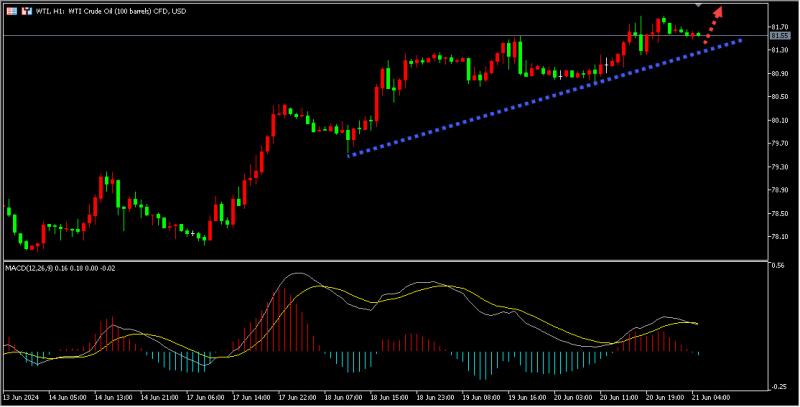The width and height of the screenshot is (800, 407).
Task: Select the blue dotted trendline
Action: click(x=544, y=98)
